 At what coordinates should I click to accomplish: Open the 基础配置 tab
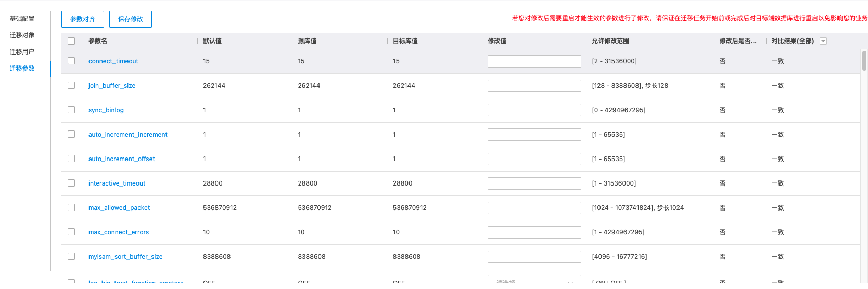(x=22, y=19)
